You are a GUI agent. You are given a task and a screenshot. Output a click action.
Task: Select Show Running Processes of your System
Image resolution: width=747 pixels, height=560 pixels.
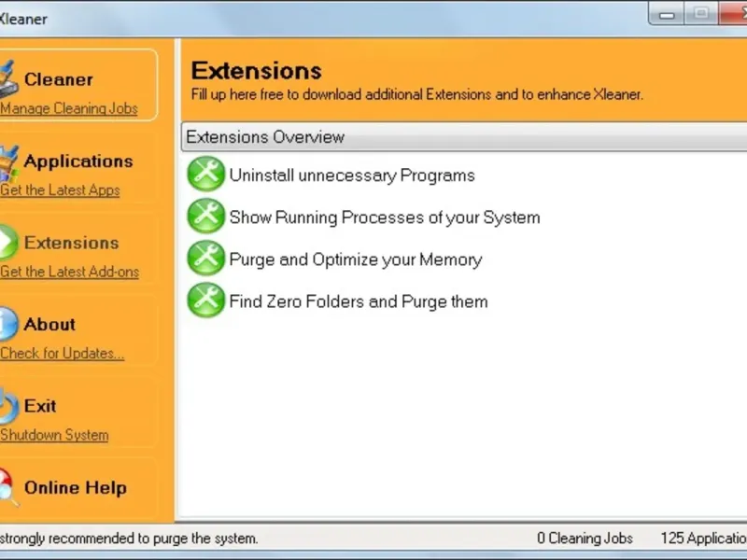385,217
